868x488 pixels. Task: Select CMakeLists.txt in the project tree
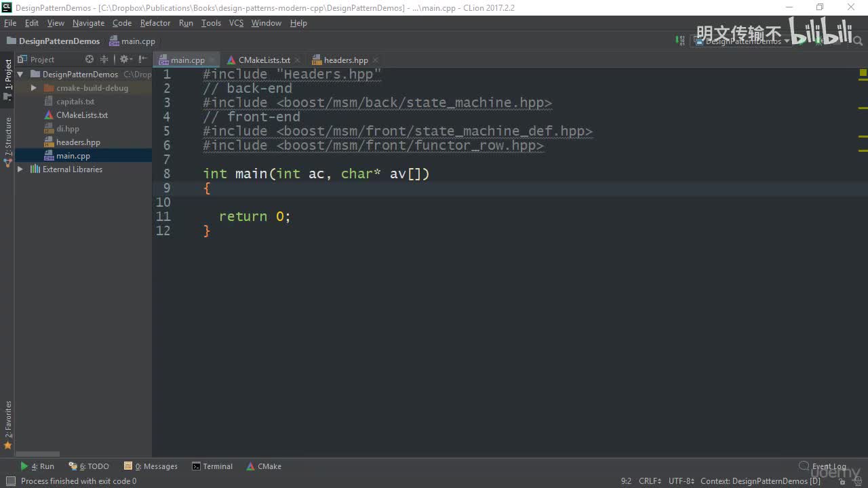click(82, 115)
